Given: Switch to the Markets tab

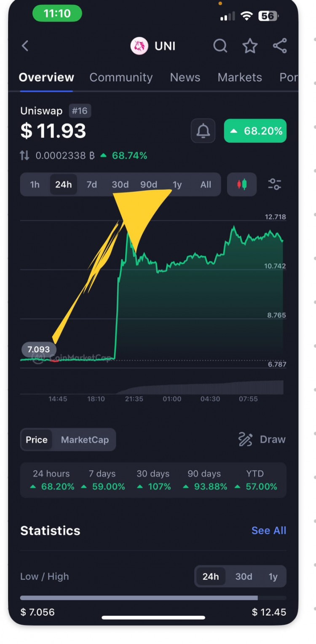Looking at the screenshot, I should [x=240, y=77].
